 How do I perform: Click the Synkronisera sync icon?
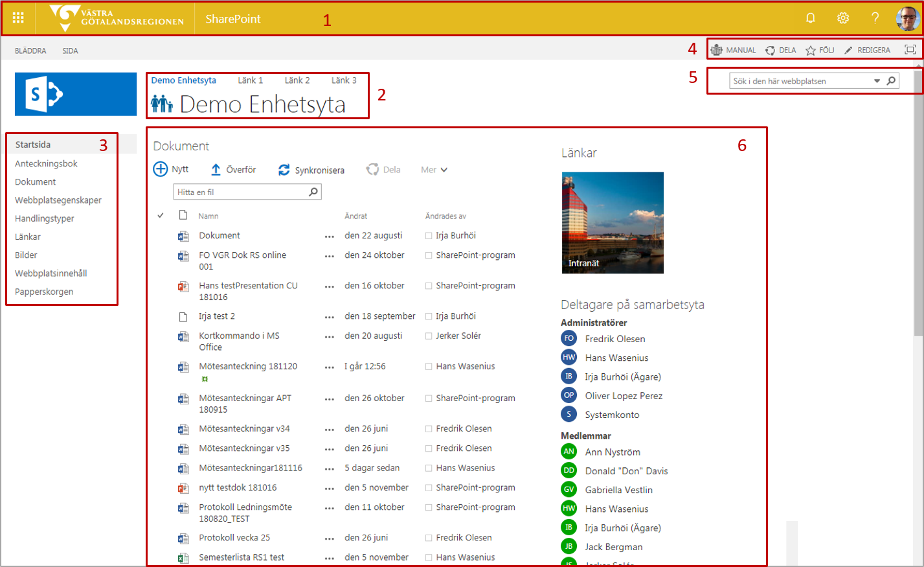pyautogui.click(x=284, y=170)
